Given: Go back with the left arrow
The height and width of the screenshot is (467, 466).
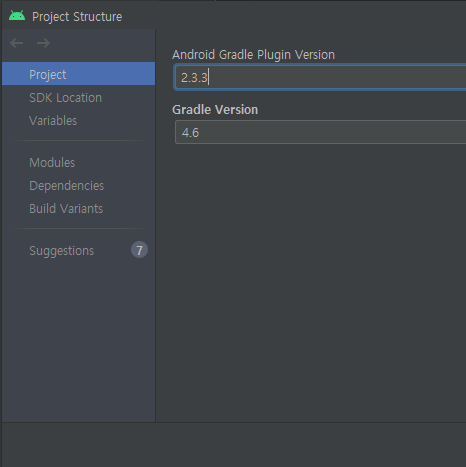Looking at the screenshot, I should pyautogui.click(x=16, y=43).
